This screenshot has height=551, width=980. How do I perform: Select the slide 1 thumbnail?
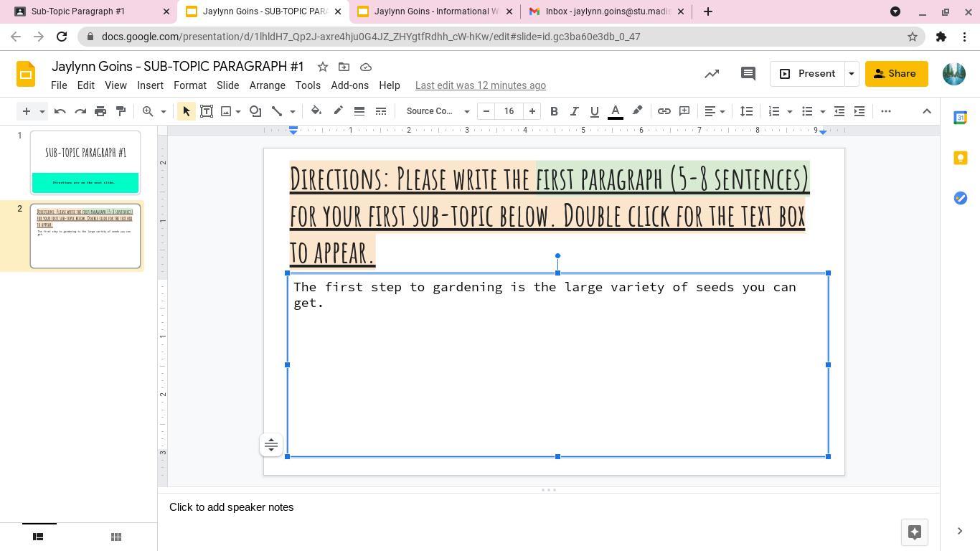(x=85, y=163)
